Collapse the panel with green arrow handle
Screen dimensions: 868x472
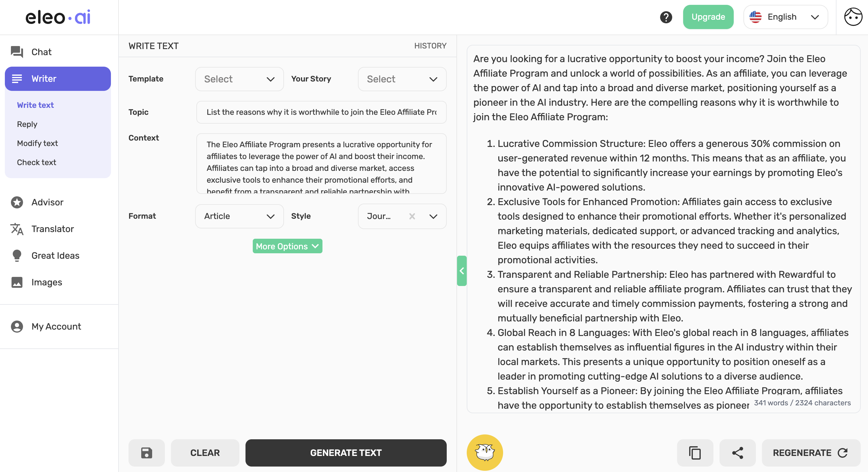pyautogui.click(x=462, y=271)
